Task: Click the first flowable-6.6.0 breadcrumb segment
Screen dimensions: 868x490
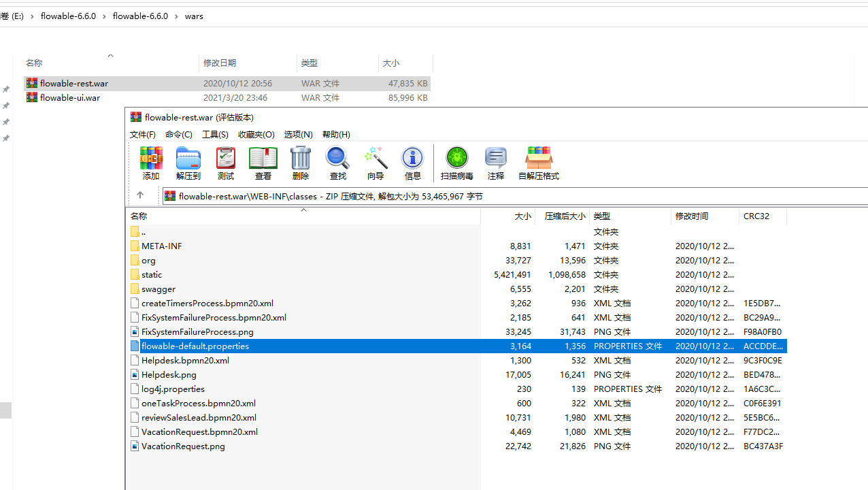Action: tap(68, 16)
